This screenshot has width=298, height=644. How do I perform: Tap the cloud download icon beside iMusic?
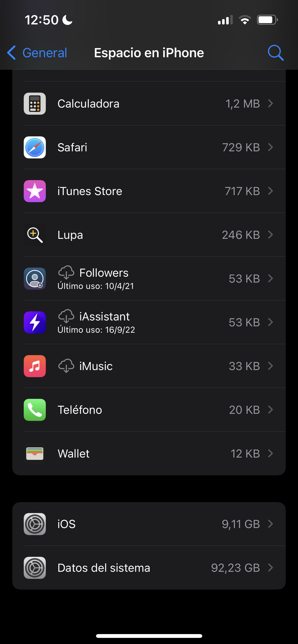click(x=66, y=366)
